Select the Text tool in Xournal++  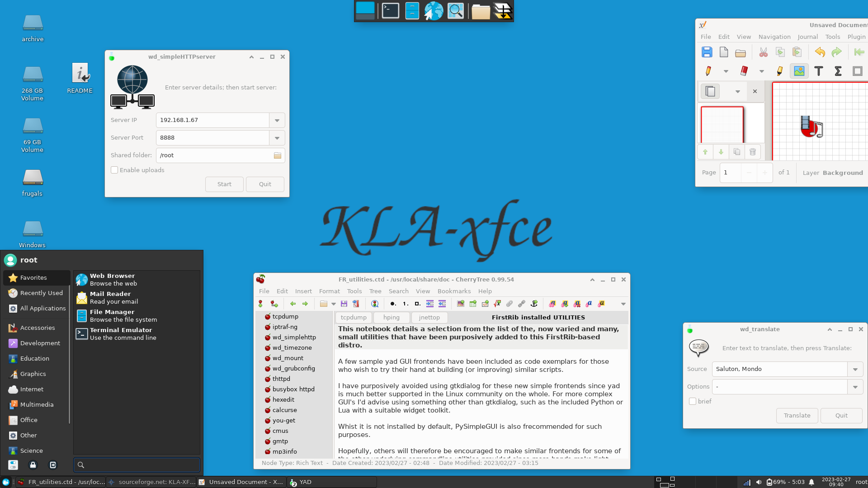pos(818,71)
